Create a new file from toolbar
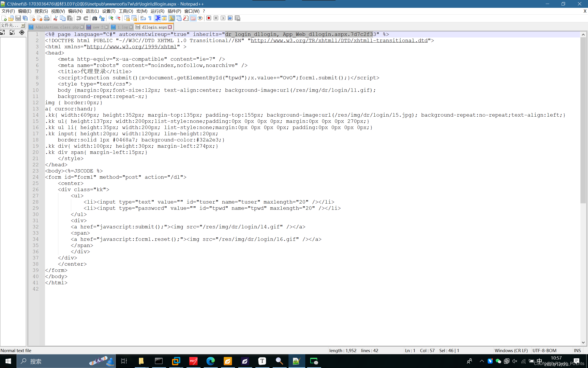The width and height of the screenshot is (588, 368). [x=4, y=18]
